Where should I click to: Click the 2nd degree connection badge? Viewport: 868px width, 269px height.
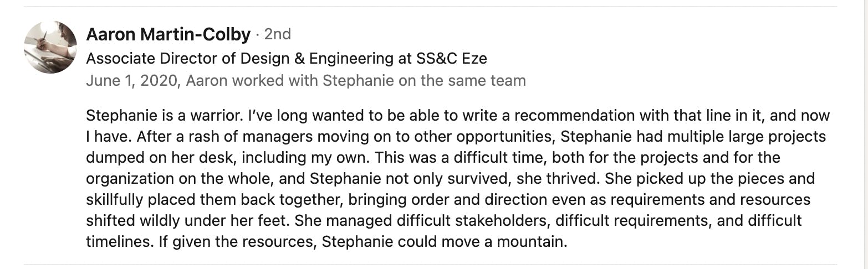pyautogui.click(x=278, y=35)
